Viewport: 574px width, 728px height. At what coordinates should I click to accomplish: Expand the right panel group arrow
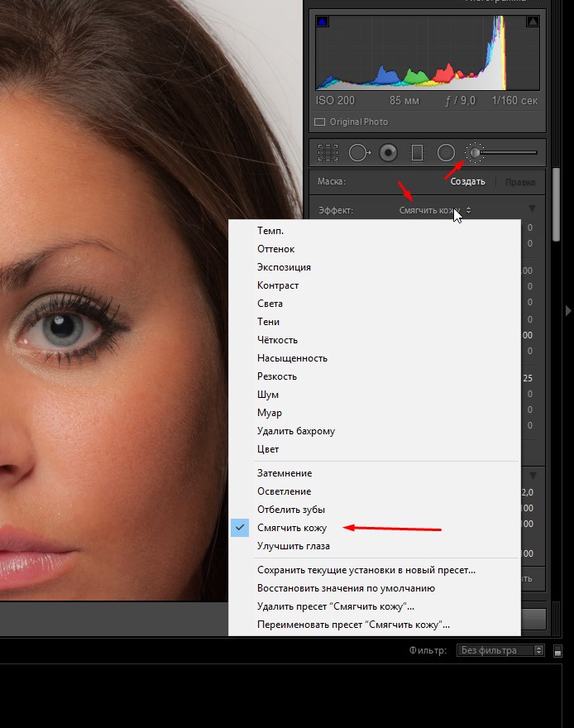(568, 310)
